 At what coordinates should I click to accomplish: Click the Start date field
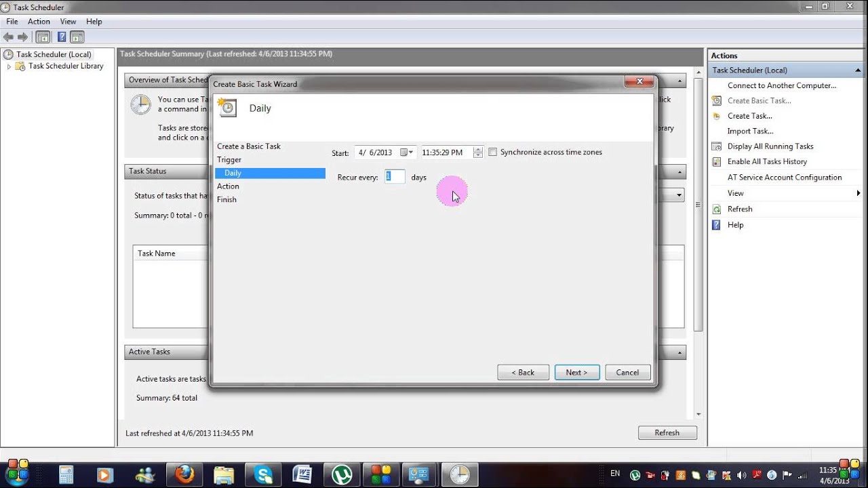pos(384,152)
